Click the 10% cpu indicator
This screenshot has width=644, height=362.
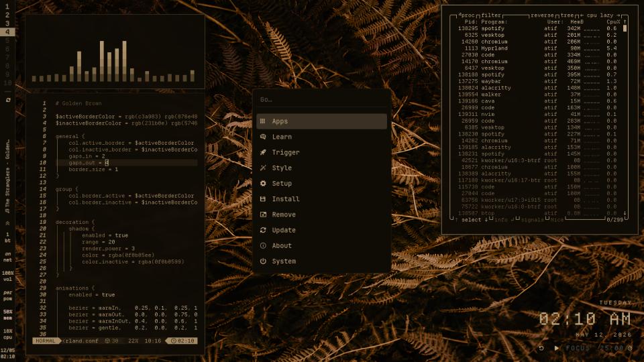tap(7, 334)
